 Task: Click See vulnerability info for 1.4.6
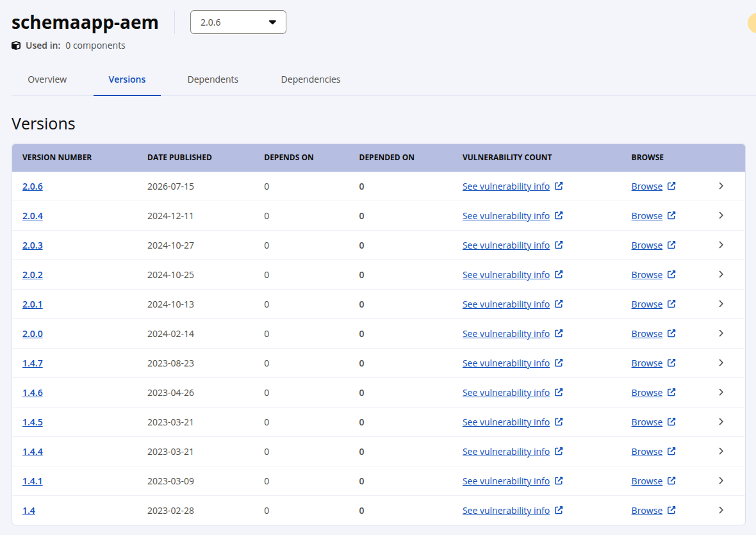click(505, 393)
